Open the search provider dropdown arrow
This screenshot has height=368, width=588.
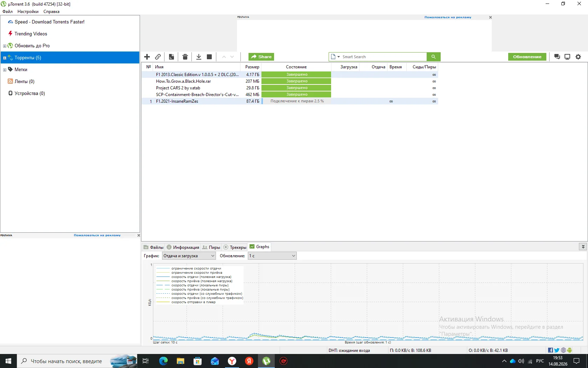coord(338,57)
